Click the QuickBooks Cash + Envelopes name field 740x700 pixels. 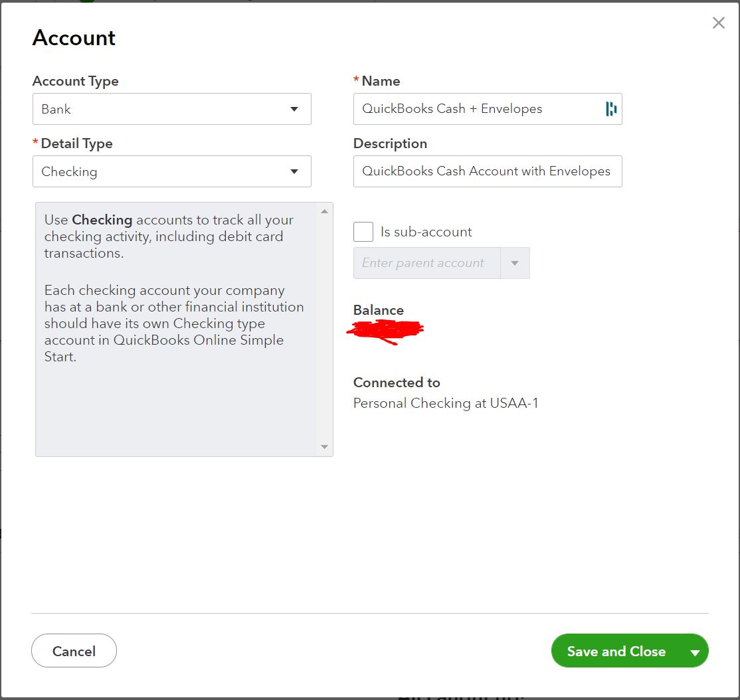pyautogui.click(x=478, y=108)
